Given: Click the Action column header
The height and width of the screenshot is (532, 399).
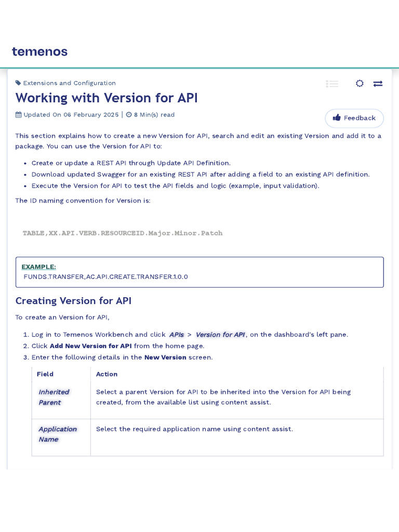Looking at the screenshot, I should click(x=107, y=374).
